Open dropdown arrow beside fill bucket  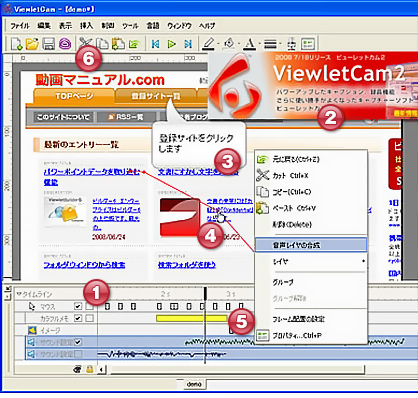(x=239, y=44)
